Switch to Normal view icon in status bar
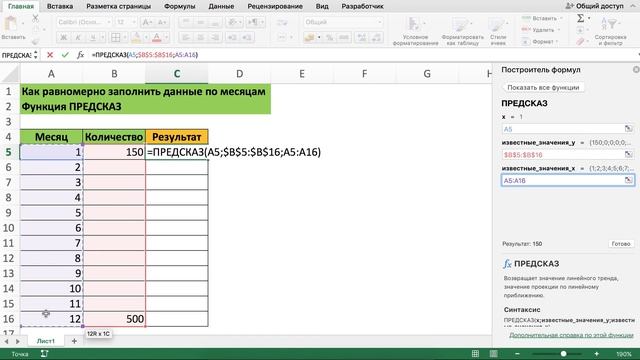Screen dimensions: 640x360 click(475, 354)
